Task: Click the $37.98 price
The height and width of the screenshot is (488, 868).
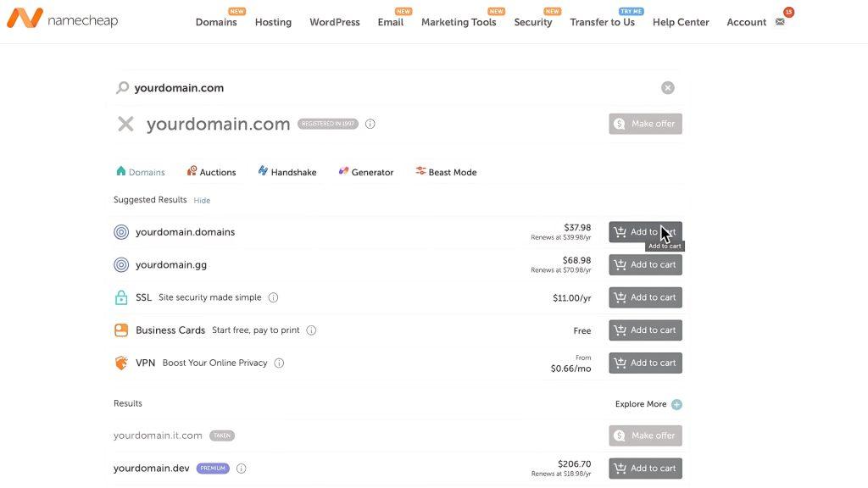Action: (577, 227)
